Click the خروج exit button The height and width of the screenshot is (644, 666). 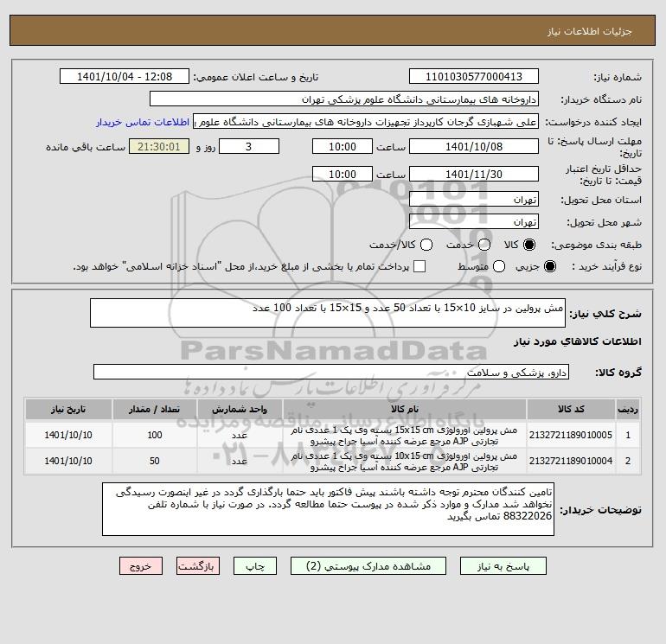pyautogui.click(x=141, y=566)
